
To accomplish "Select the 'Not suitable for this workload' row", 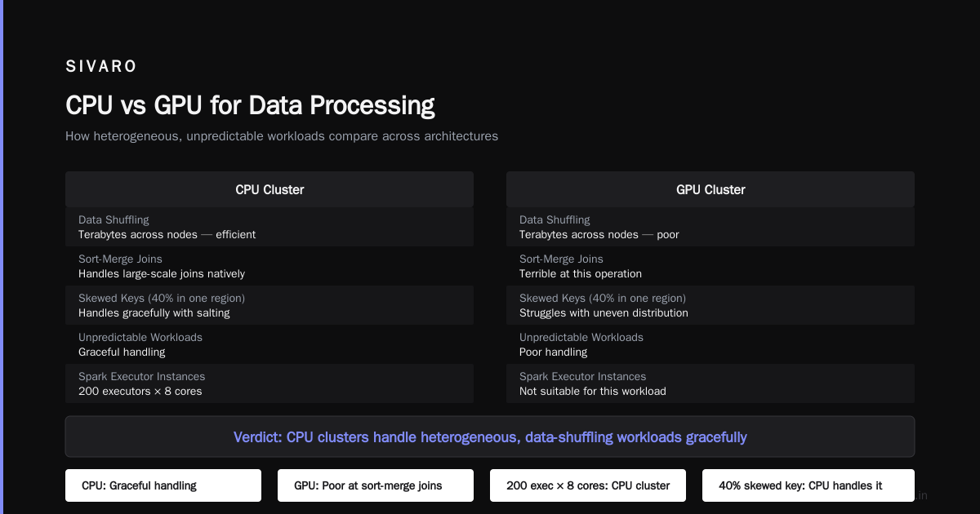I will [710, 383].
